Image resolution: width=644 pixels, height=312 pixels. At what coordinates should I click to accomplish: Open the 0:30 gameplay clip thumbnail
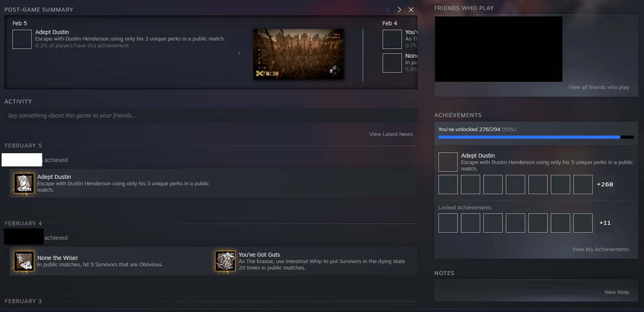point(298,54)
